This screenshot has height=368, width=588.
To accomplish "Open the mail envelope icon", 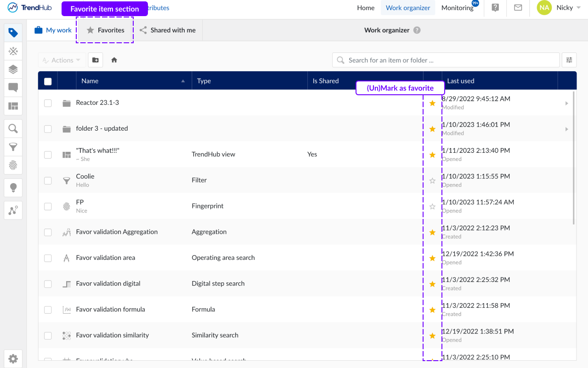I will coord(518,8).
